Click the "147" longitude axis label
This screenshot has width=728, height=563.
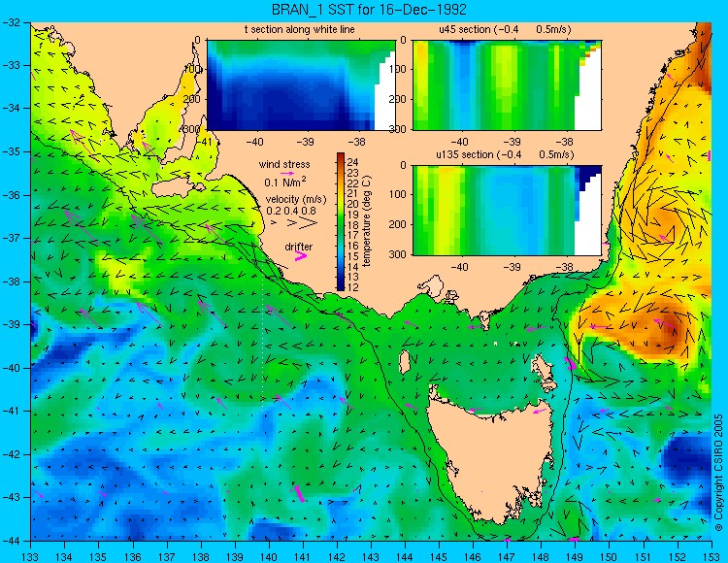(507, 557)
